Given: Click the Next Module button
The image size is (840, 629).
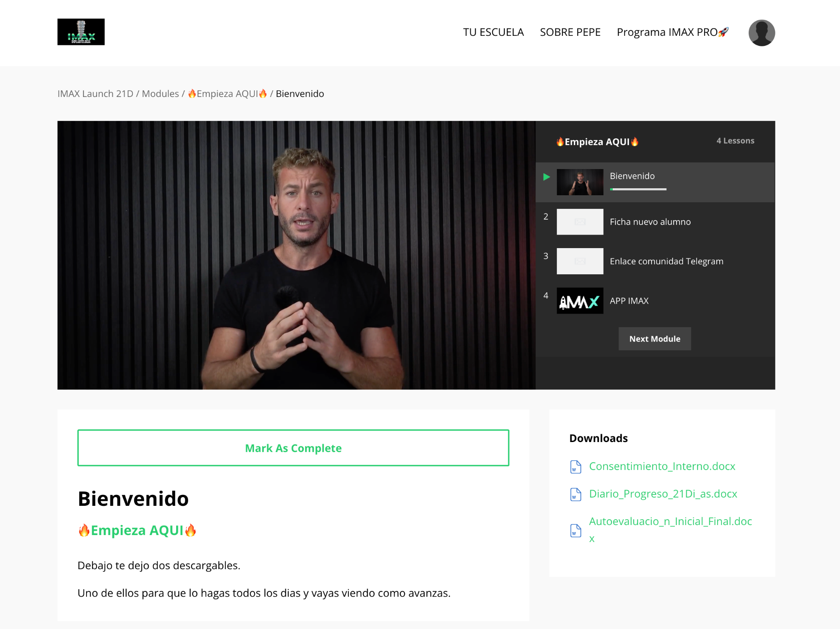Looking at the screenshot, I should click(x=655, y=339).
